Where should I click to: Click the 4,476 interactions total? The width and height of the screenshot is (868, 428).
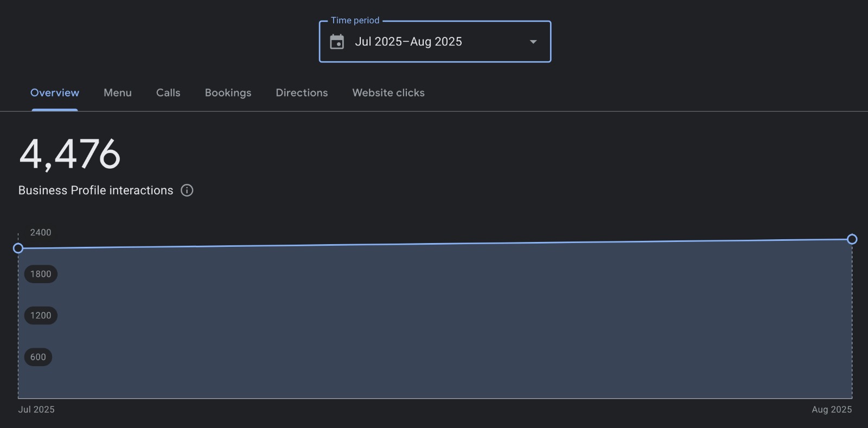click(69, 155)
